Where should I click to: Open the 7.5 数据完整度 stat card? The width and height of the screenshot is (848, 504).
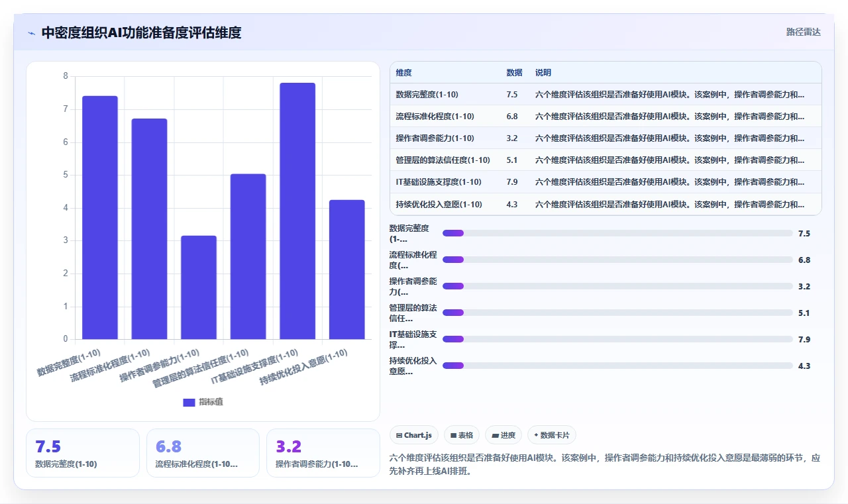[83, 453]
